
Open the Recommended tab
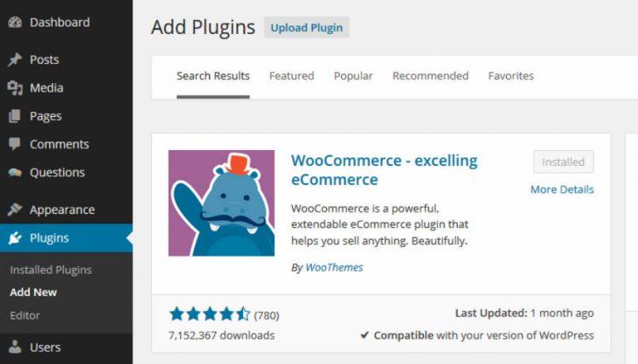[431, 76]
